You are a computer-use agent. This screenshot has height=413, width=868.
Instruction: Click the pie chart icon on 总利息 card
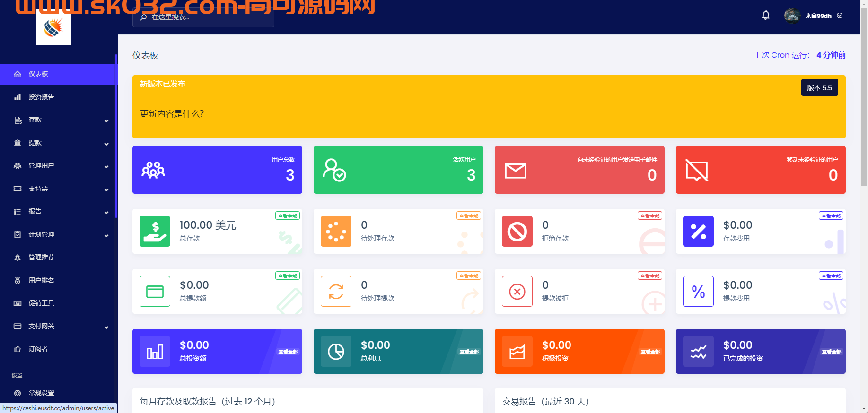(x=336, y=352)
